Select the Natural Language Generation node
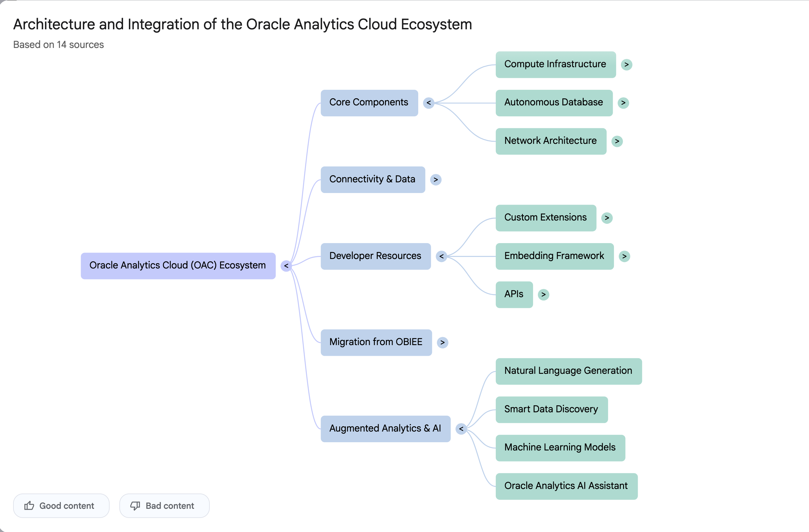 [568, 371]
